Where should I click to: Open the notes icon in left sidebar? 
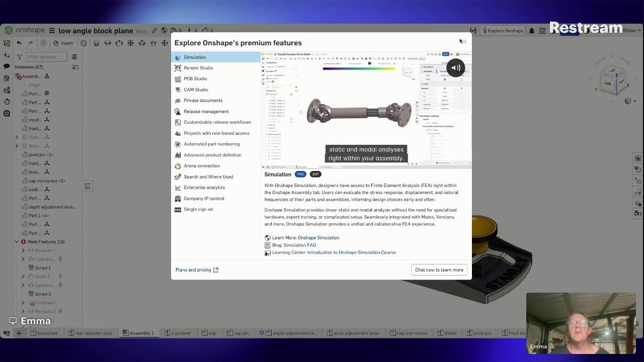pos(7,78)
